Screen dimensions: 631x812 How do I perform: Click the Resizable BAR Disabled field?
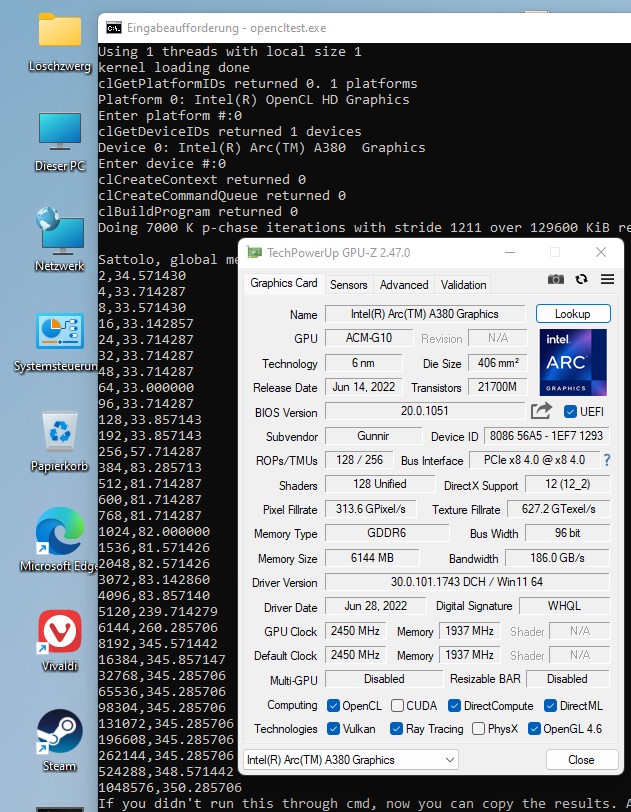[x=567, y=679]
